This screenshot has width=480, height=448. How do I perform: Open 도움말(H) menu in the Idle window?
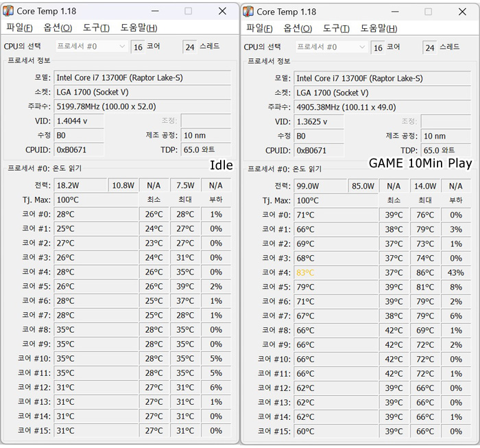click(139, 27)
